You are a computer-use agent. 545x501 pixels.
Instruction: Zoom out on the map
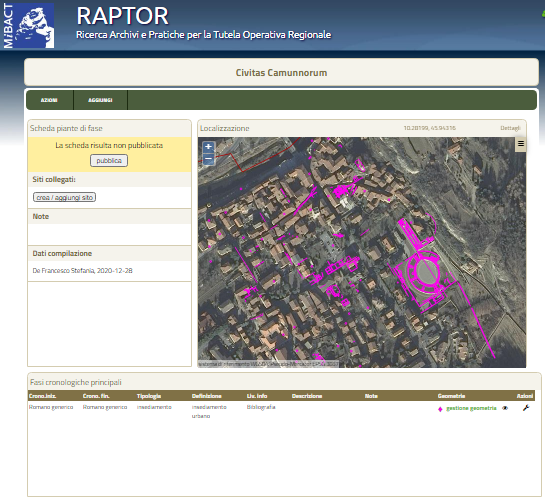pyautogui.click(x=208, y=159)
